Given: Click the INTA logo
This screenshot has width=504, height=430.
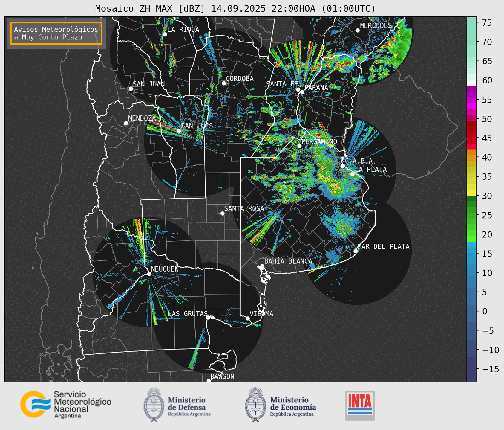Looking at the screenshot, I should 360,405.
